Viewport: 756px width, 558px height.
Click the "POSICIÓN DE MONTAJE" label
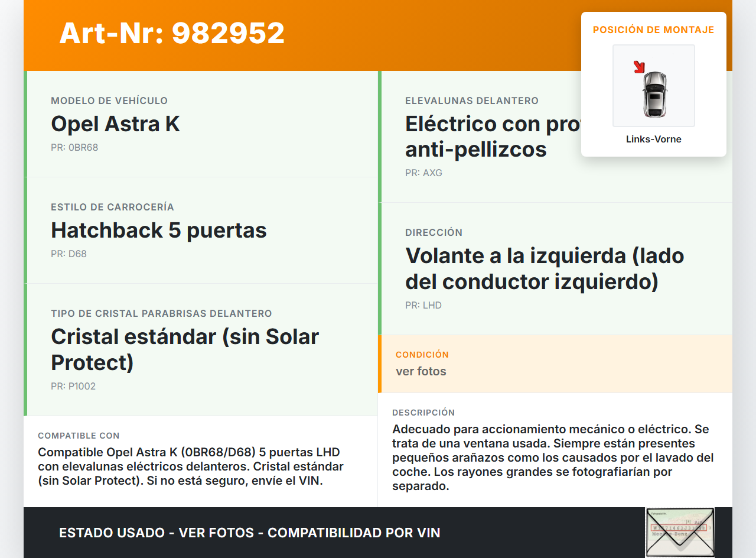(654, 30)
